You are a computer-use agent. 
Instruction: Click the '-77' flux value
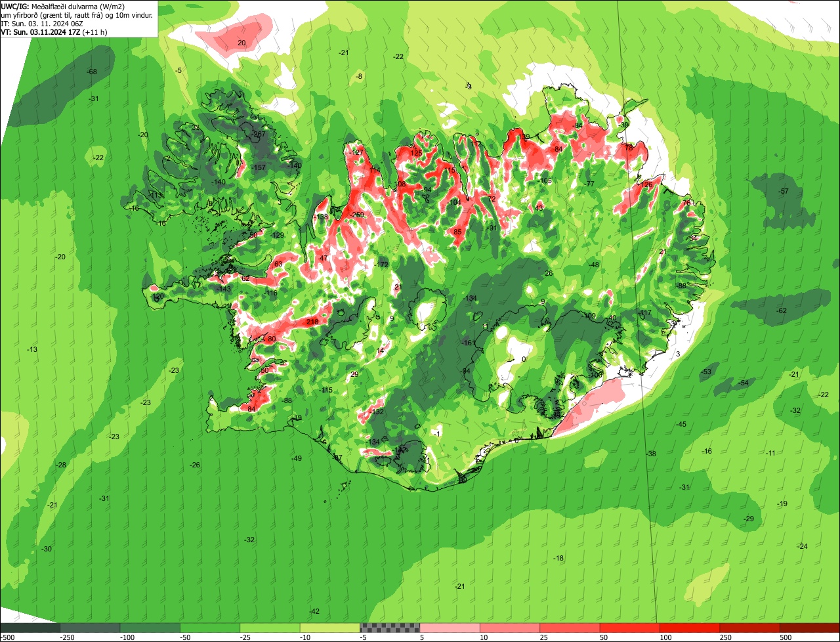click(x=589, y=184)
